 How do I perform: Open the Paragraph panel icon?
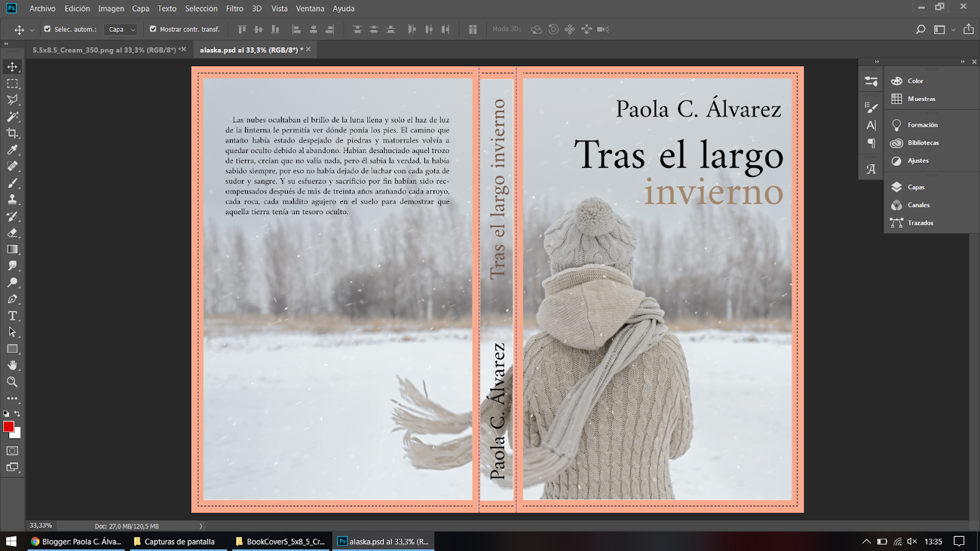pyautogui.click(x=871, y=143)
